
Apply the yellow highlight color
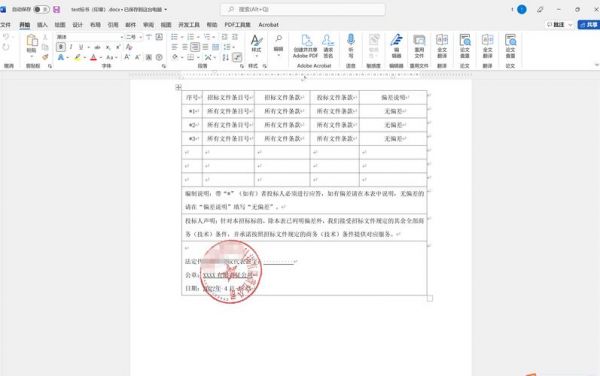[78, 57]
